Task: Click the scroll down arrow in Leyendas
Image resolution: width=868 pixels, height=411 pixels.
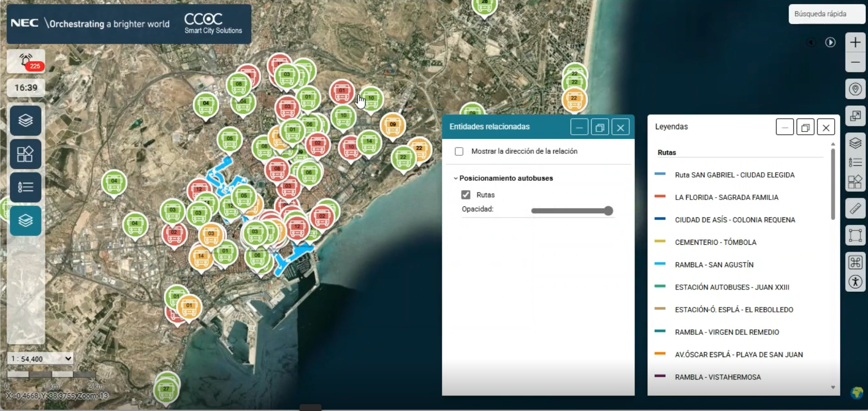Action: pyautogui.click(x=833, y=387)
